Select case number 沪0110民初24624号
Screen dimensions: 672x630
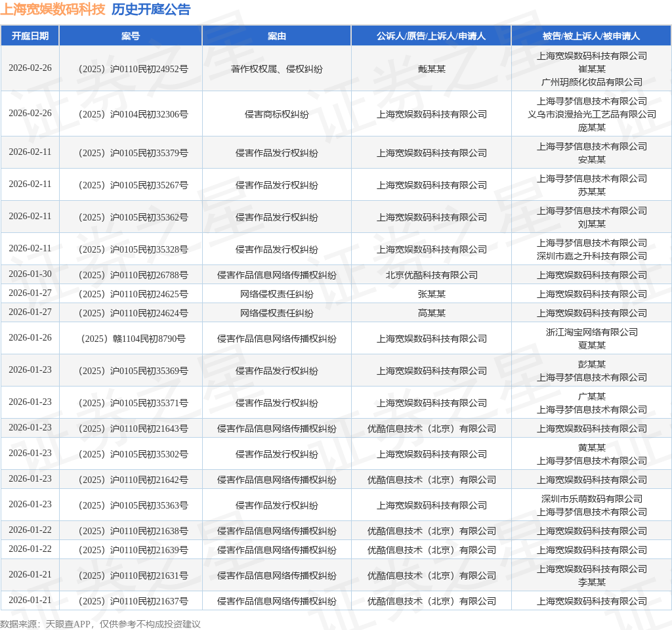click(x=149, y=313)
